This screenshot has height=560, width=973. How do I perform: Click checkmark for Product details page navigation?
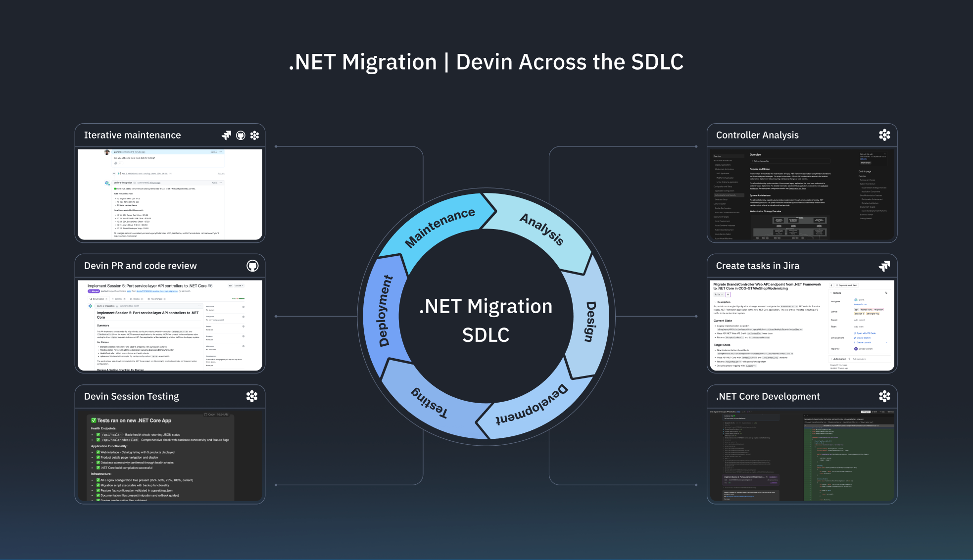coord(98,458)
